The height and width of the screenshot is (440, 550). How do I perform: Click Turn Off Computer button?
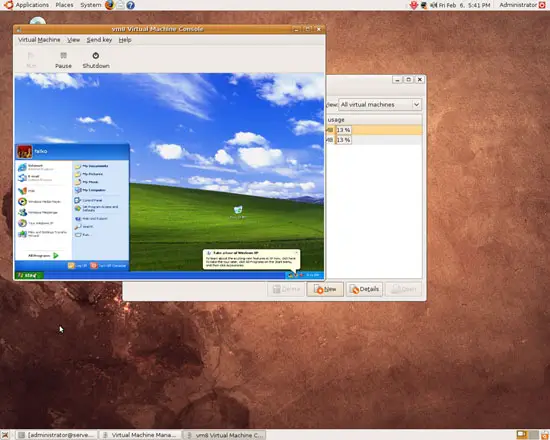108,266
